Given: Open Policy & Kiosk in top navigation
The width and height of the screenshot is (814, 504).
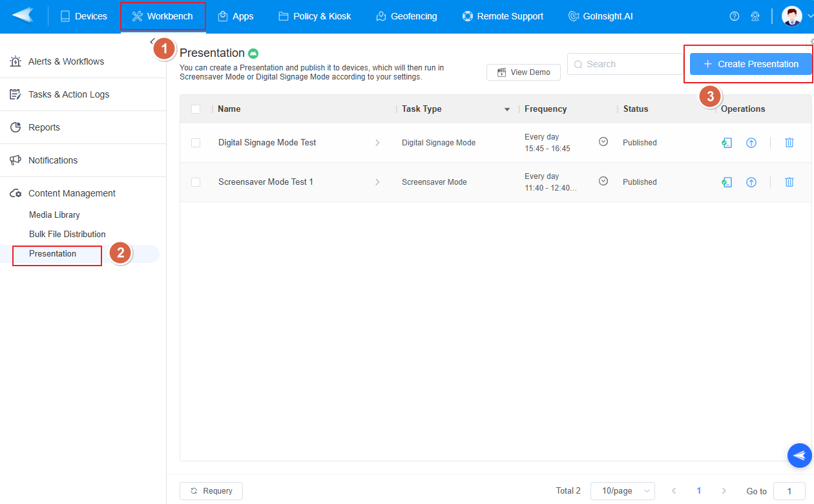Looking at the screenshot, I should click(x=315, y=16).
